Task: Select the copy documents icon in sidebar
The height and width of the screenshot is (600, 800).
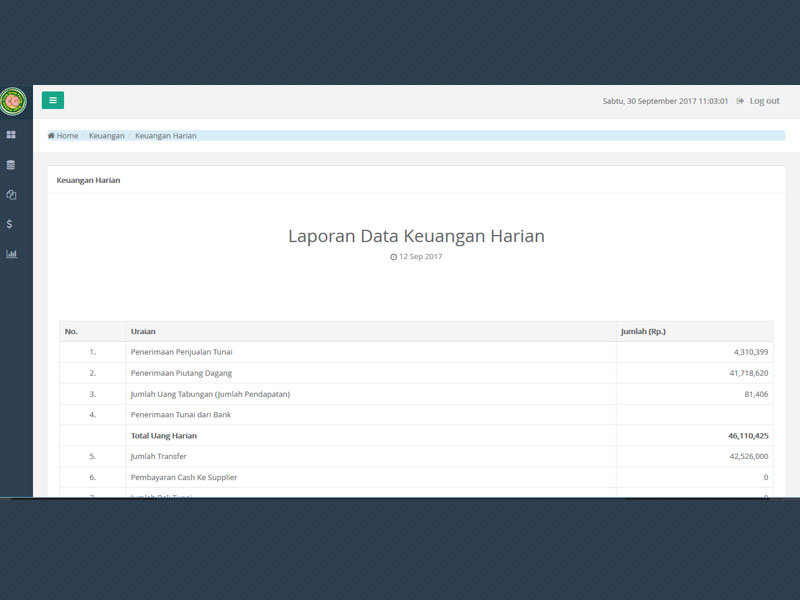Action: click(11, 195)
